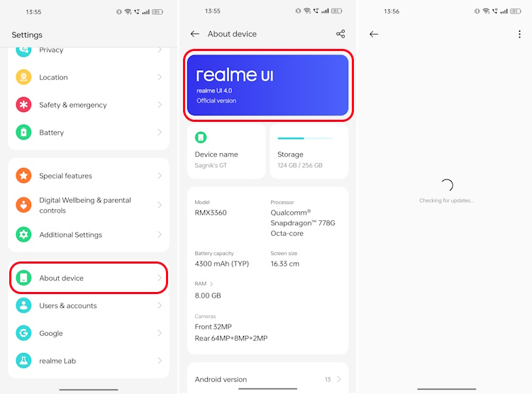Tap the Google G icon
Screen dimensions: 532x394
coord(23,333)
